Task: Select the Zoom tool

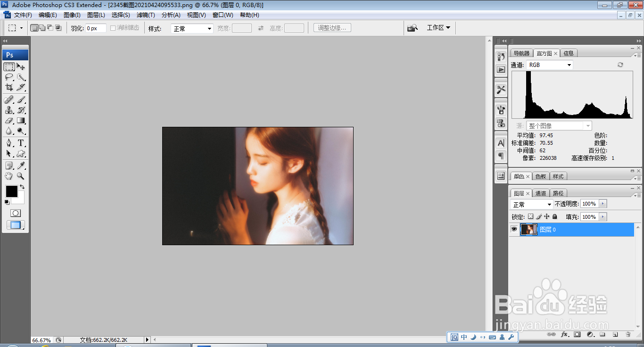Action: coord(21,176)
